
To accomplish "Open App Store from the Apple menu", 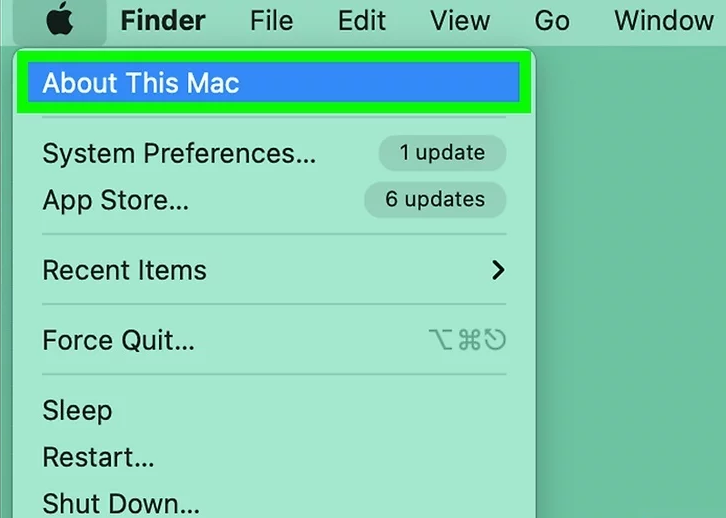I will (274, 200).
